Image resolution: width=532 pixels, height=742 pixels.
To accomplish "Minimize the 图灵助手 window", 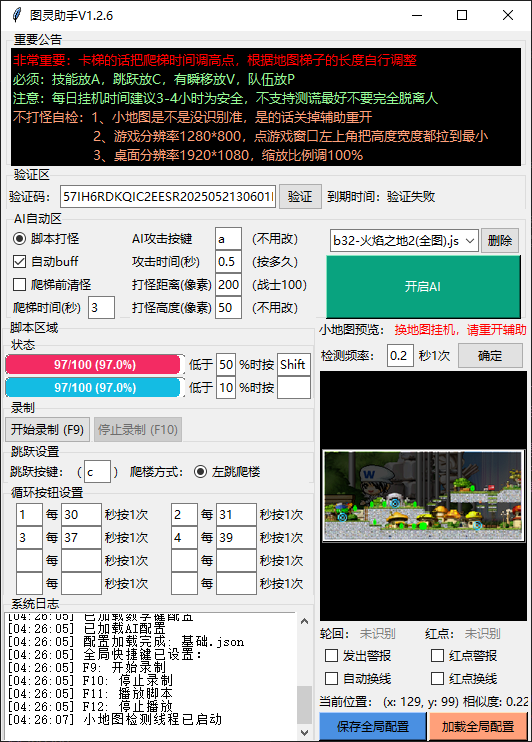I will [417, 15].
